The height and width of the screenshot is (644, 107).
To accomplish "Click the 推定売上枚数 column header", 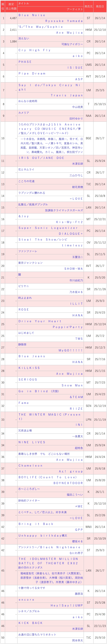I will (x=11, y=6).
